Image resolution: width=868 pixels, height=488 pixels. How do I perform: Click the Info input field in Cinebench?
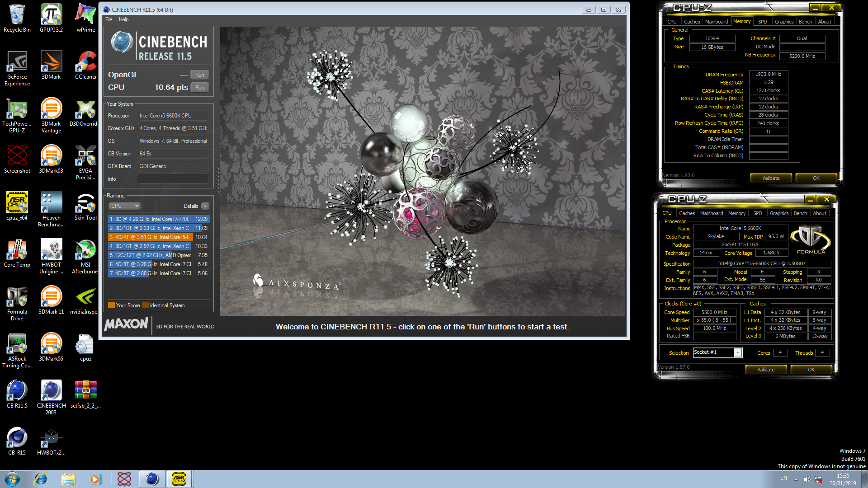tap(173, 178)
